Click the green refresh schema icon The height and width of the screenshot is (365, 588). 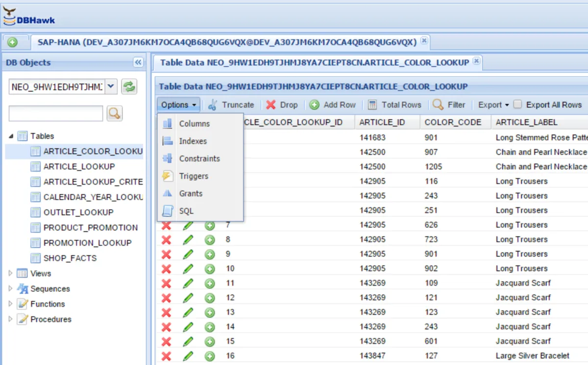[129, 87]
